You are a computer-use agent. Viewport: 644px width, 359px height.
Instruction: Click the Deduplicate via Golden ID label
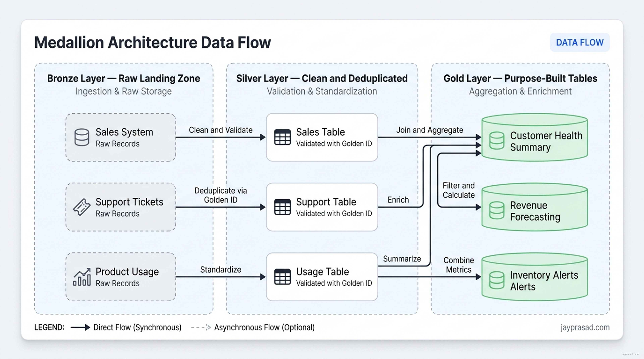point(221,195)
